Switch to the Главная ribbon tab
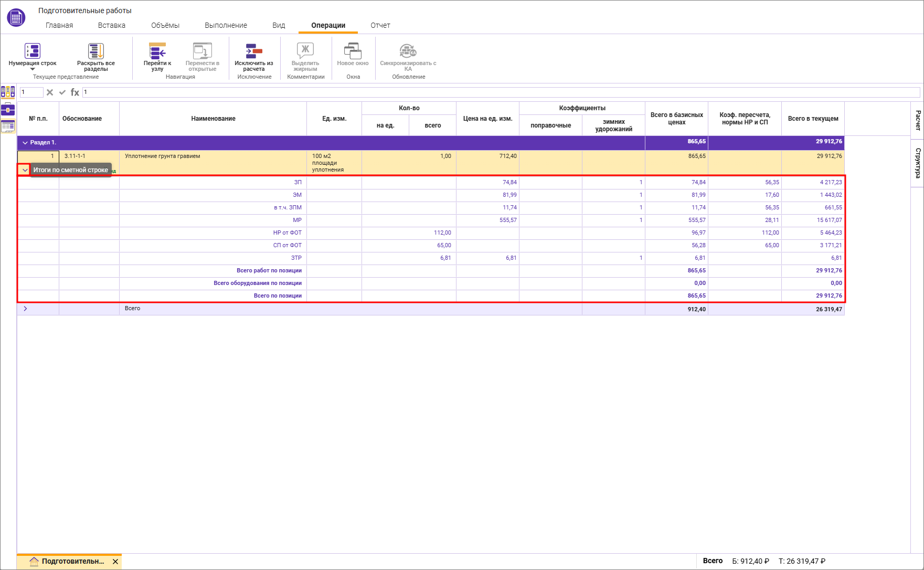 (59, 25)
